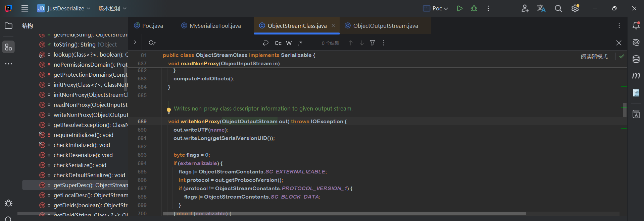
Task: Run the Poc configuration
Action: (460, 8)
